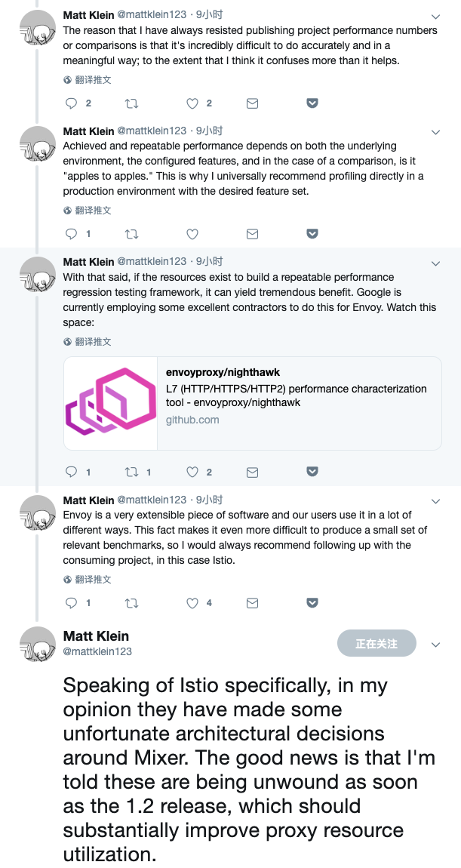This screenshot has height=868, width=461.
Task: Like the tweet with the nighthawk link
Action: click(192, 472)
